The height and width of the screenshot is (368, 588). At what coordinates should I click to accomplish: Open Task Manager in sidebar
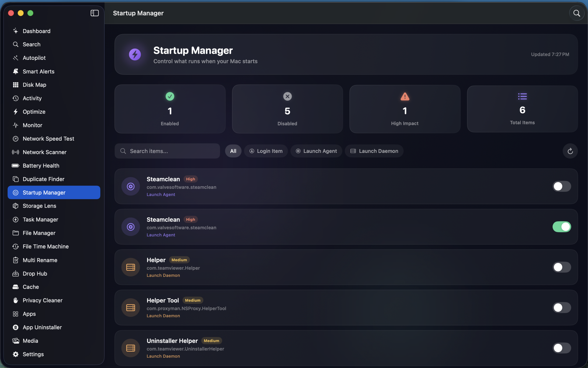click(x=54, y=219)
